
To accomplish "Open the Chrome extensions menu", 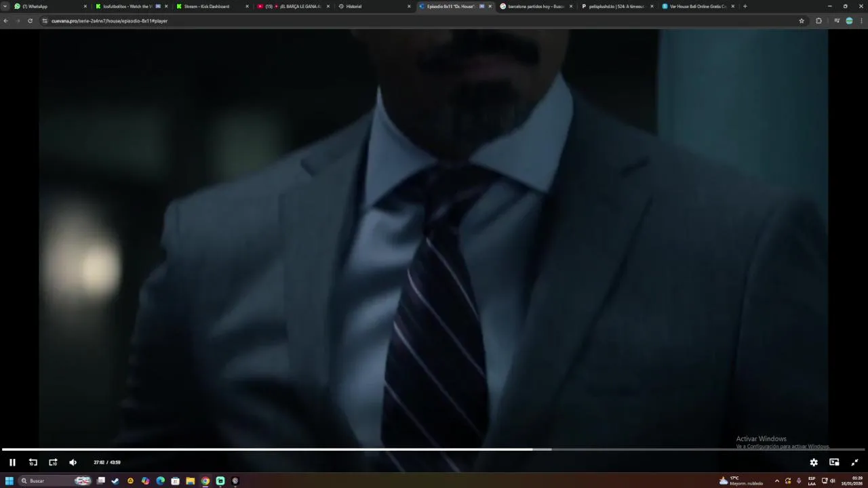I will pos(818,21).
